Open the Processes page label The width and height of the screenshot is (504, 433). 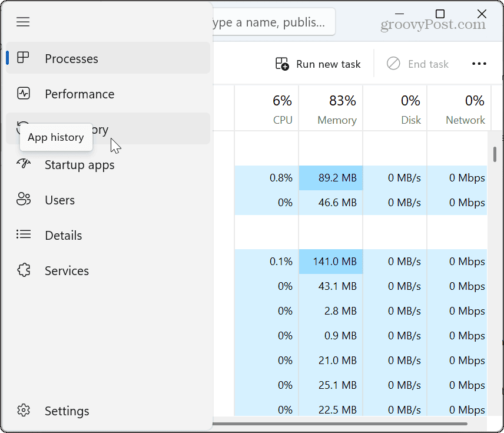pyautogui.click(x=71, y=59)
